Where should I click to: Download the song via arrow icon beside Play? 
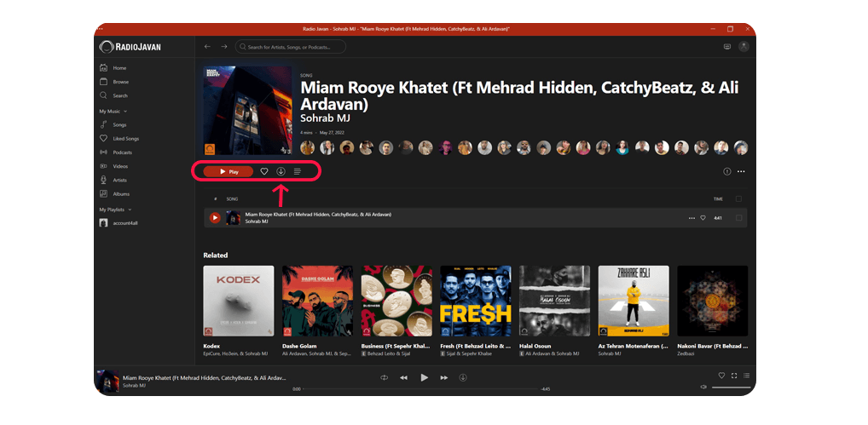click(x=281, y=171)
